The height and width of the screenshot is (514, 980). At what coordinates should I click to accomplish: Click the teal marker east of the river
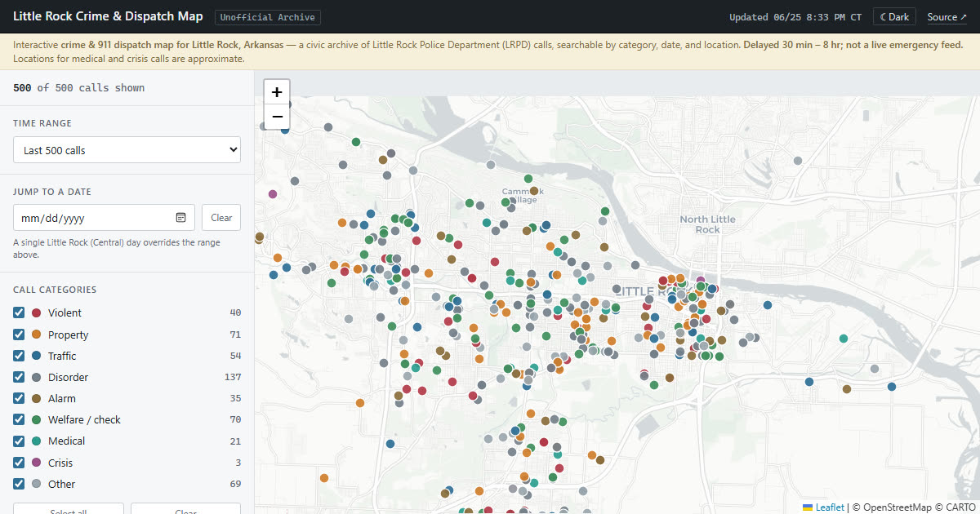pyautogui.click(x=844, y=338)
